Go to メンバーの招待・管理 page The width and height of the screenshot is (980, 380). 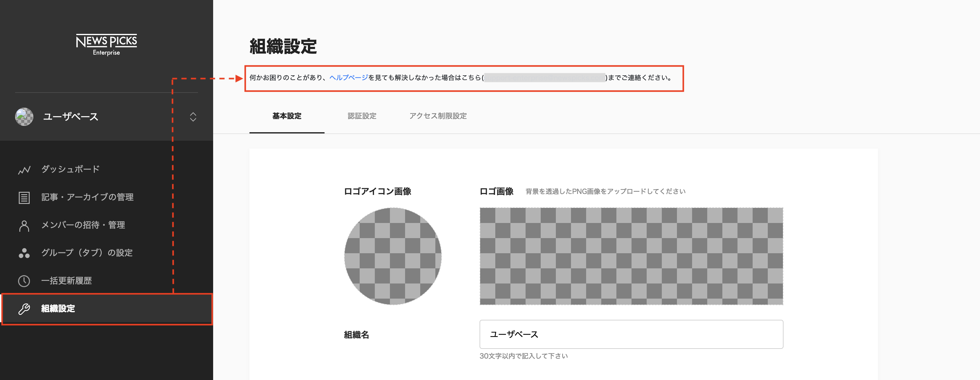coord(83,225)
